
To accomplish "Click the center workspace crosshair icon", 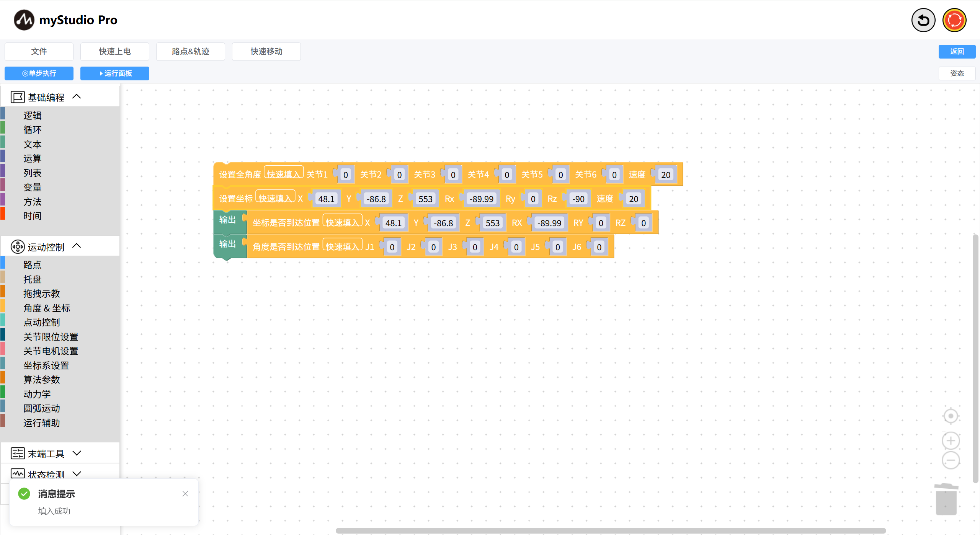I will 951,416.
